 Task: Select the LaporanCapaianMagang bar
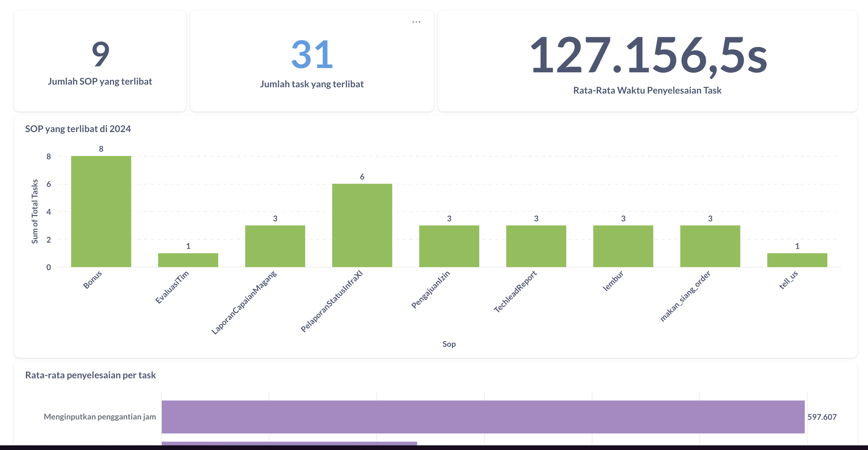[275, 246]
